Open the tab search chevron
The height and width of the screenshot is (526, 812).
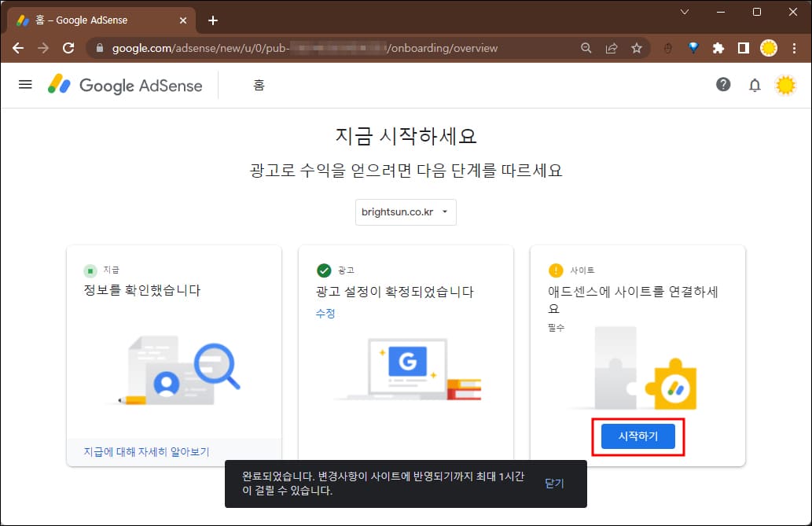684,12
